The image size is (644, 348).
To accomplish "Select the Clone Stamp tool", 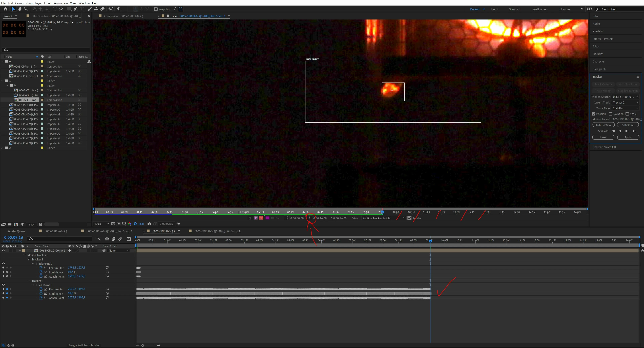I will coord(96,9).
